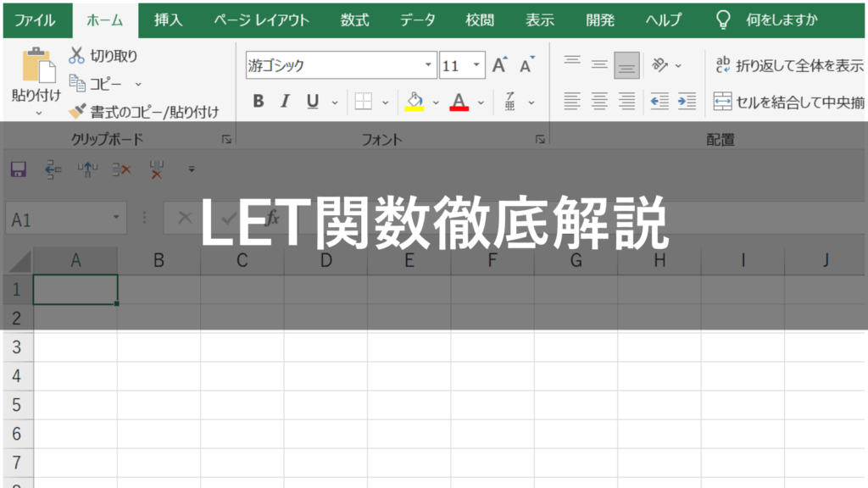Click the Format Painter (書式のコピー/貼り付け) brush icon
This screenshot has height=488, width=868.
pyautogui.click(x=77, y=111)
